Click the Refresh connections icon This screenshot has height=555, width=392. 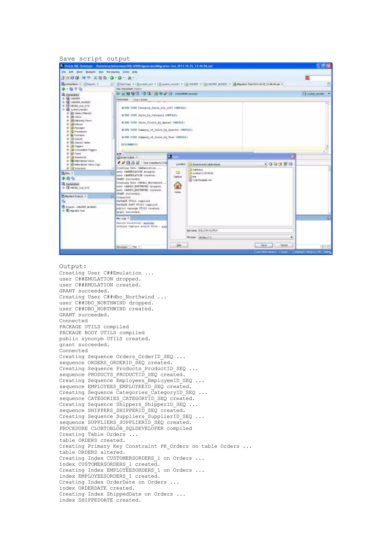point(71,89)
